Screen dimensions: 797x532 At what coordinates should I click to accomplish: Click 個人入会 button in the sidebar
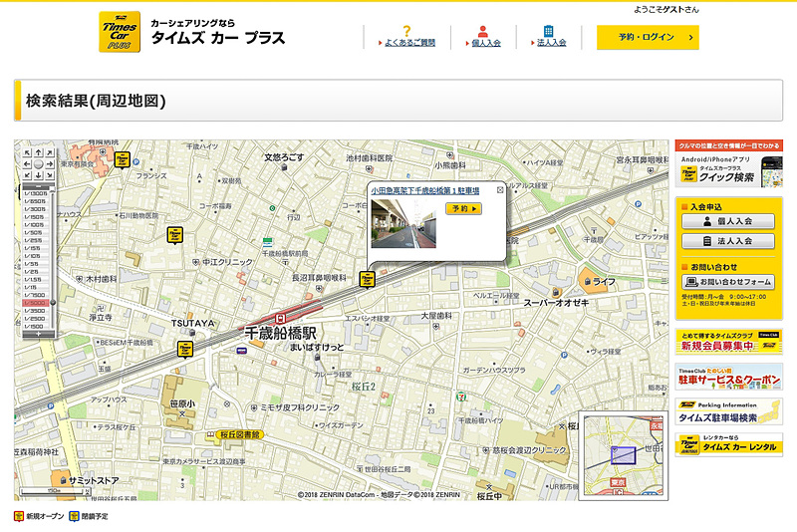click(x=728, y=221)
